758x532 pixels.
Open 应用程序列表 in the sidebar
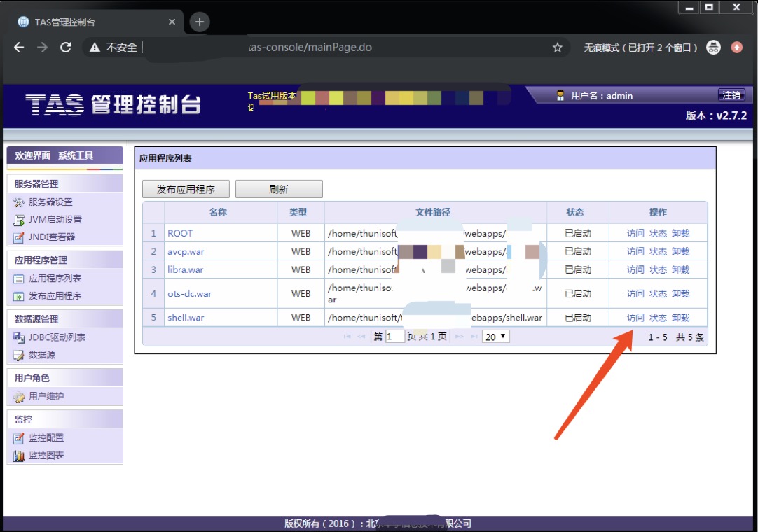(x=55, y=279)
